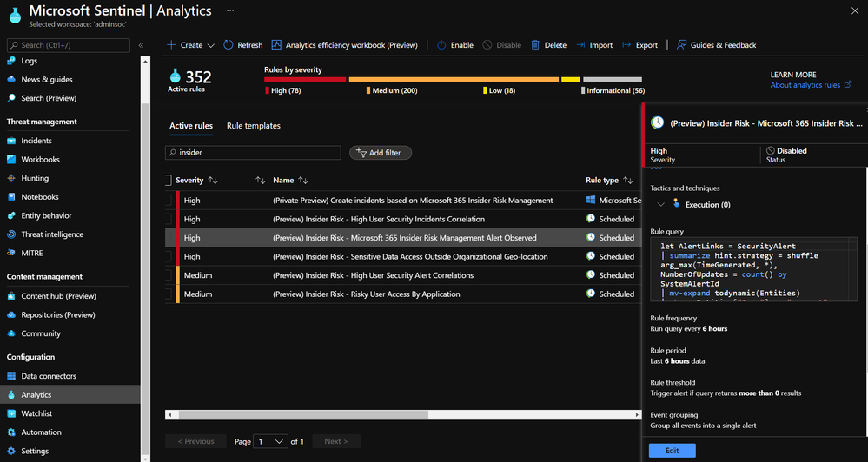This screenshot has width=868, height=462.
Task: Check Risky User Access By Application row
Action: tap(169, 294)
